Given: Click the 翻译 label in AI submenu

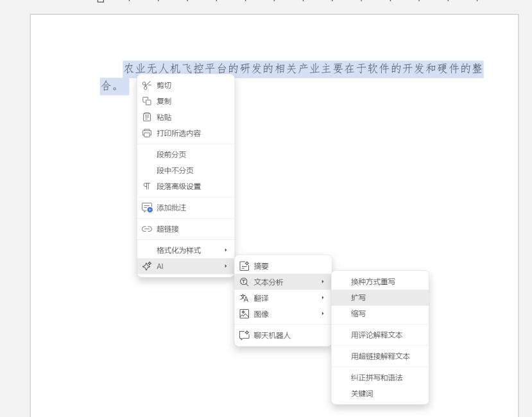Looking at the screenshot, I should coord(261,298).
